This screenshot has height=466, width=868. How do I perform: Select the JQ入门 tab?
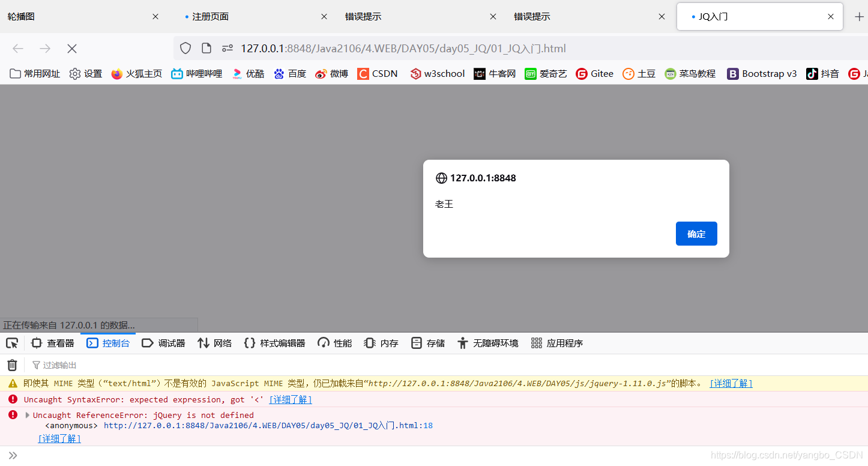759,17
